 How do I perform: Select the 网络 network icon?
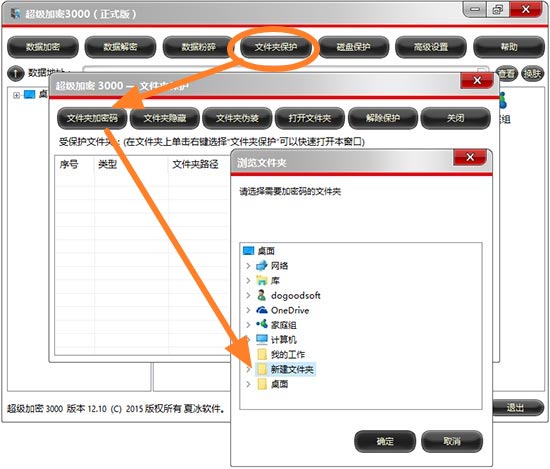click(262, 266)
